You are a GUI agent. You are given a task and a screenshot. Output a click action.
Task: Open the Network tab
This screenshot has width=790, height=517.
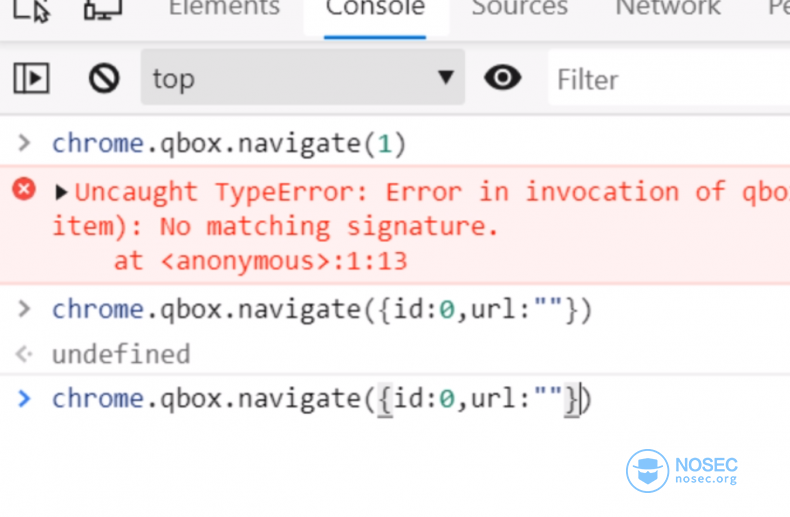click(x=668, y=9)
